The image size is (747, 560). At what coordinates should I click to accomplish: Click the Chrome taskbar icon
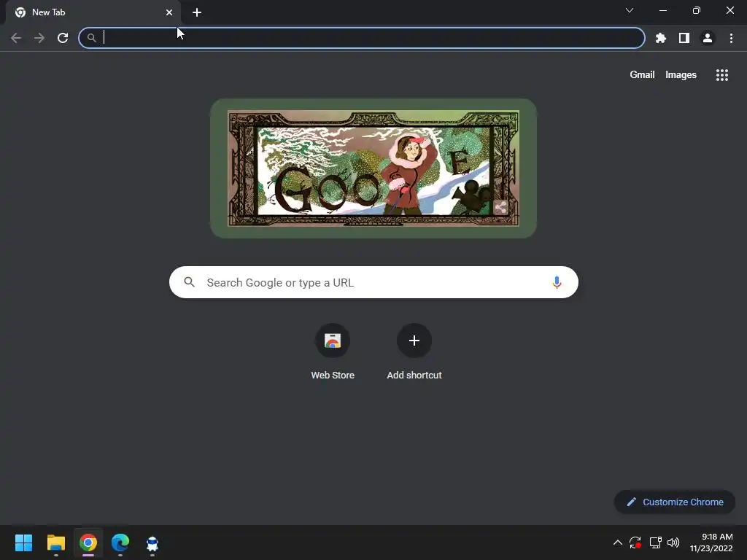click(x=88, y=542)
